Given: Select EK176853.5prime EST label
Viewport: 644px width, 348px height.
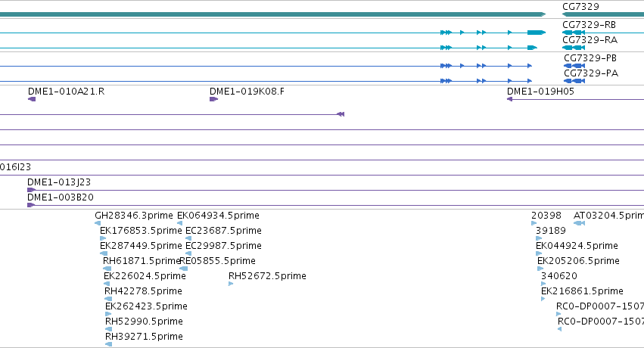Looking at the screenshot, I should tap(141, 230).
